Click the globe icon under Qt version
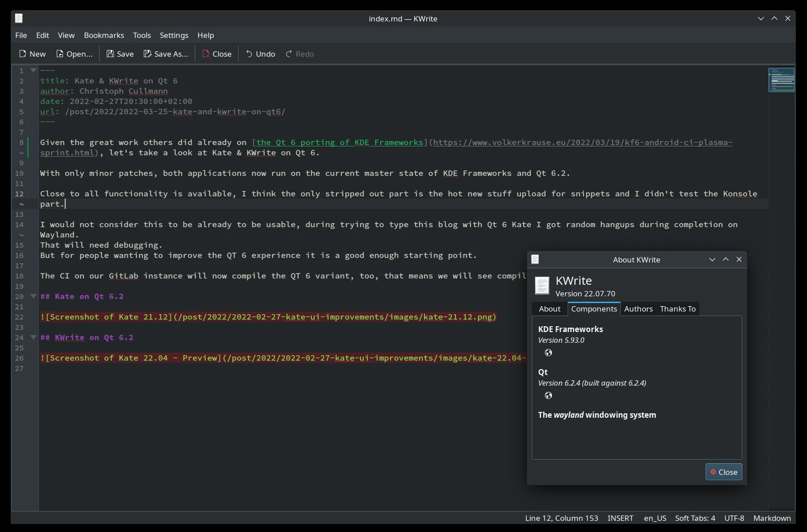The image size is (807, 532). [x=548, y=395]
